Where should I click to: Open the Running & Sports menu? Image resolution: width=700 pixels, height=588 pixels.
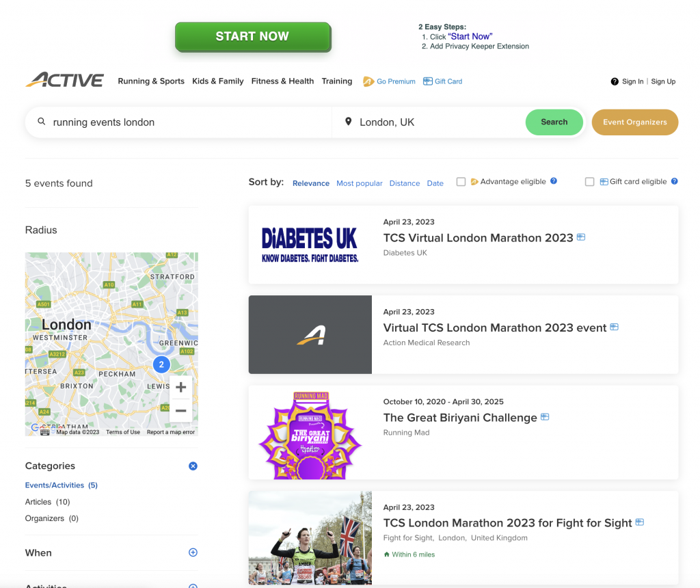[x=151, y=81]
